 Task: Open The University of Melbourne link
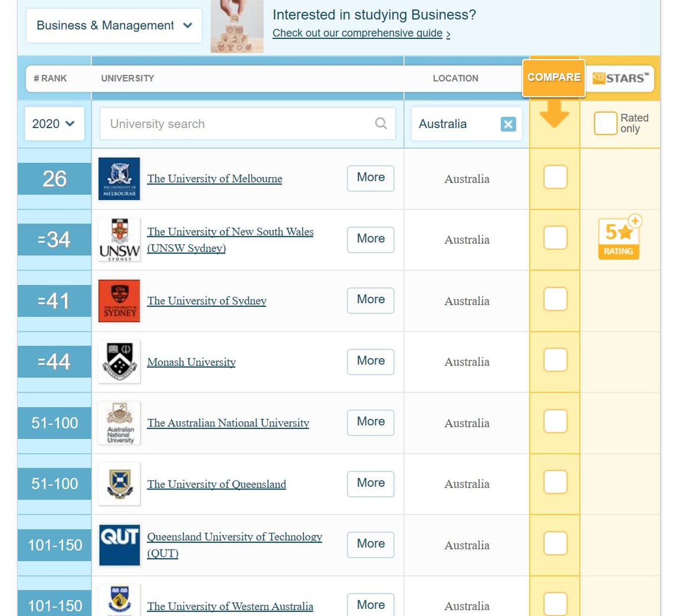tap(215, 179)
